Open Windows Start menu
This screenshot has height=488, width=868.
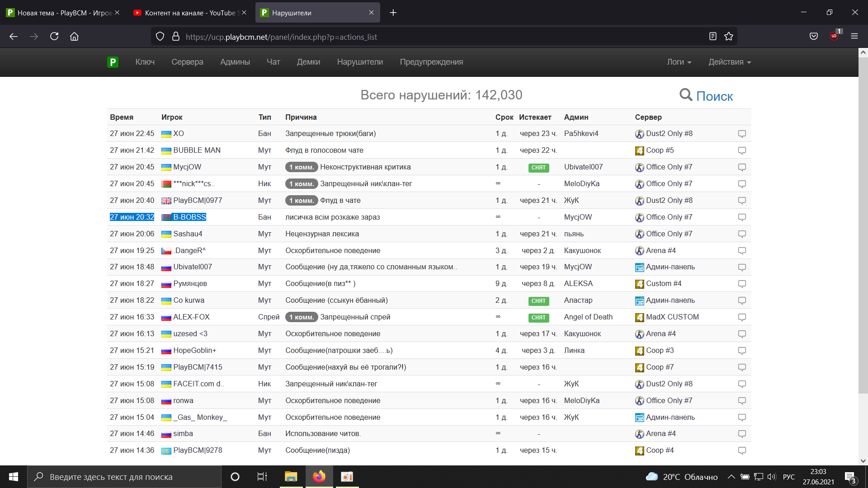point(14,477)
